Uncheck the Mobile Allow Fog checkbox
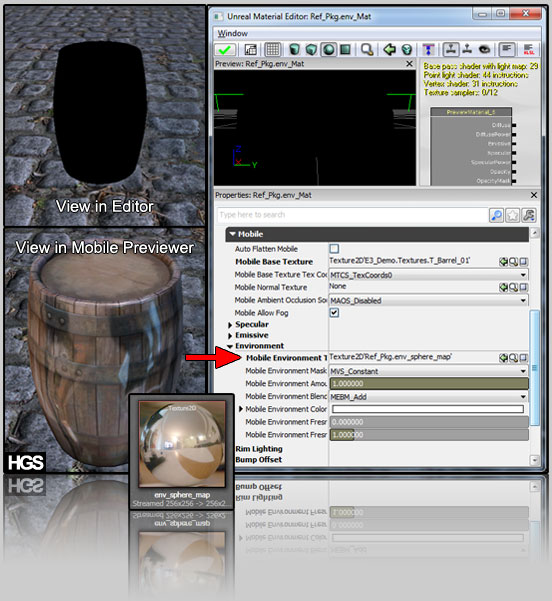 (x=334, y=313)
